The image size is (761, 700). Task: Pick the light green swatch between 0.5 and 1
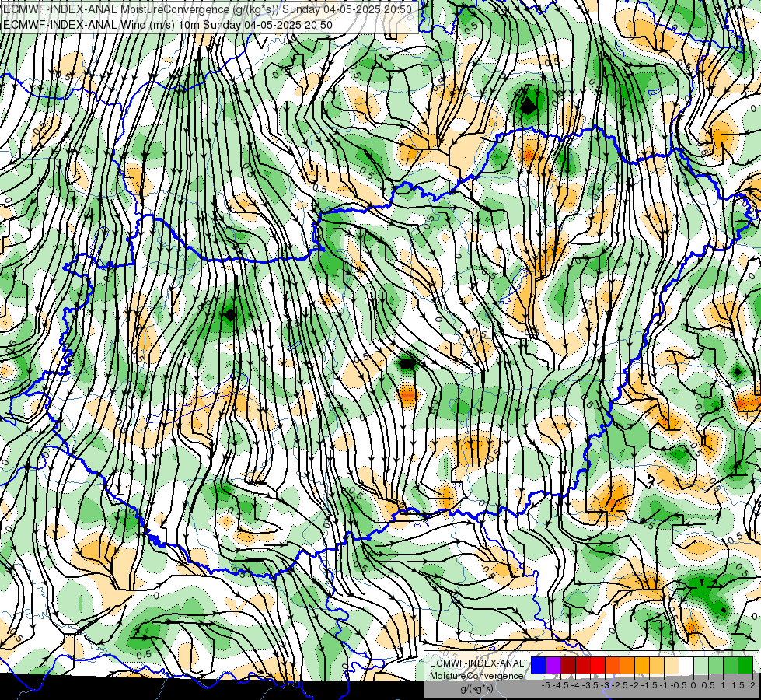click(716, 665)
